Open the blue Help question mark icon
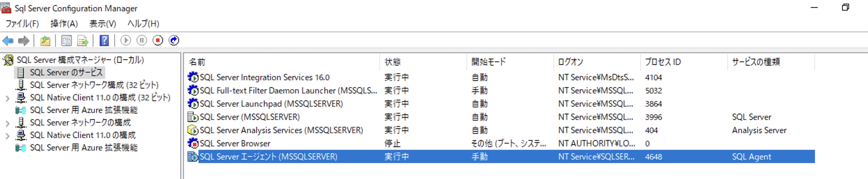The image size is (868, 179). click(104, 41)
